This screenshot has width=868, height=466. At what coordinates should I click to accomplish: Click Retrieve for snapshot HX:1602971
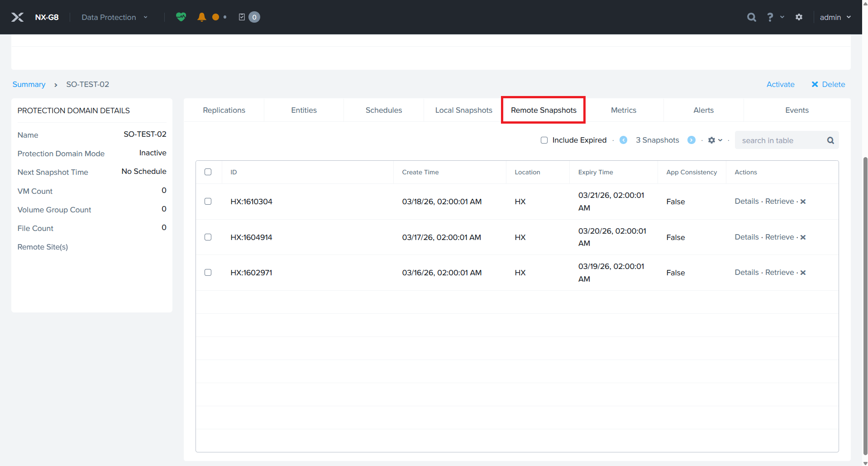pyautogui.click(x=779, y=273)
